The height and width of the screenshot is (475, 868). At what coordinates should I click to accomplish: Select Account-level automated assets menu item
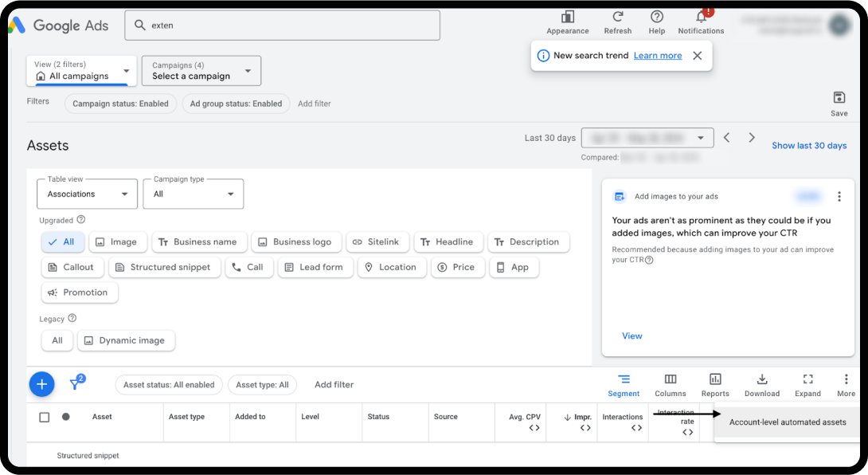click(788, 422)
